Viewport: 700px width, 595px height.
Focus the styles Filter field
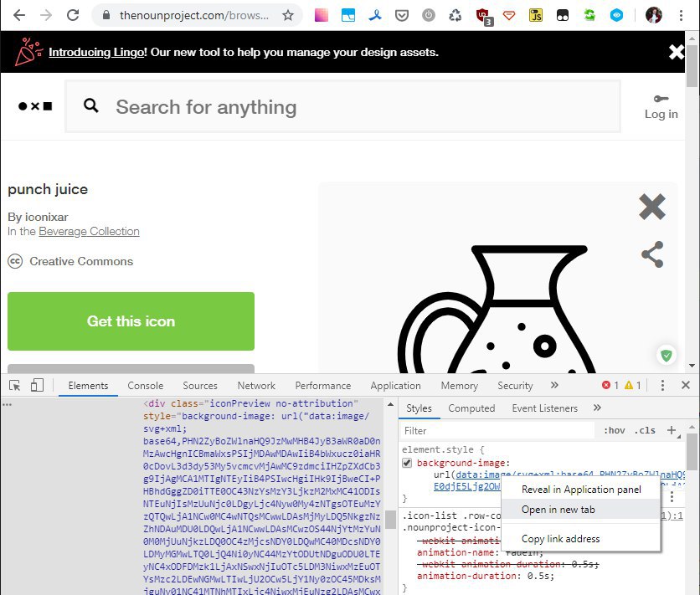[497, 430]
